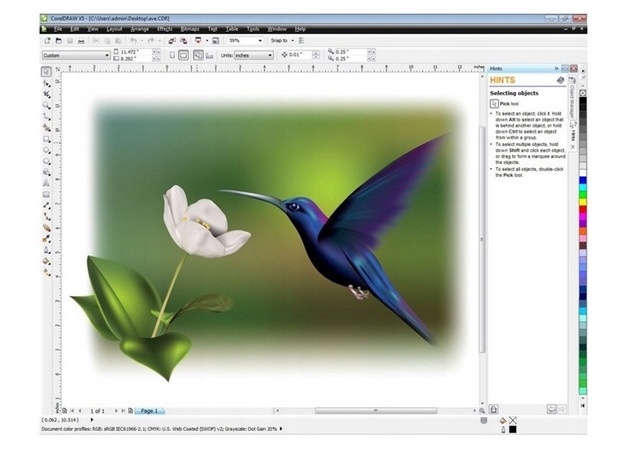Click the Hints Back button
Viewport: 640px width, 460px height.
(x=551, y=409)
